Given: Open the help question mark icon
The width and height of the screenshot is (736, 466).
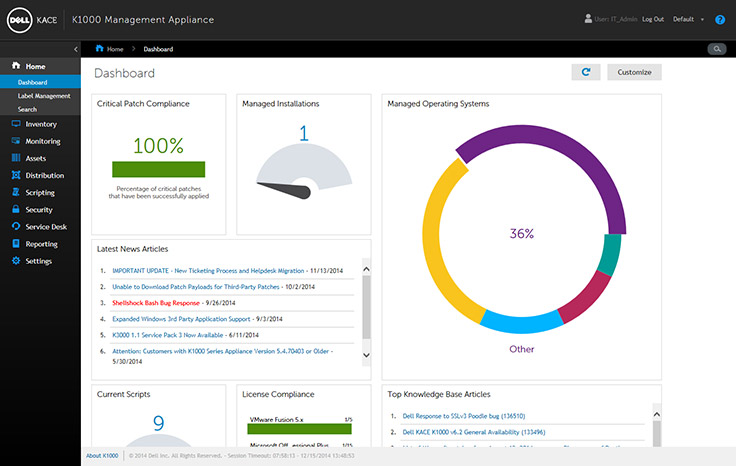Looking at the screenshot, I should click(x=720, y=20).
